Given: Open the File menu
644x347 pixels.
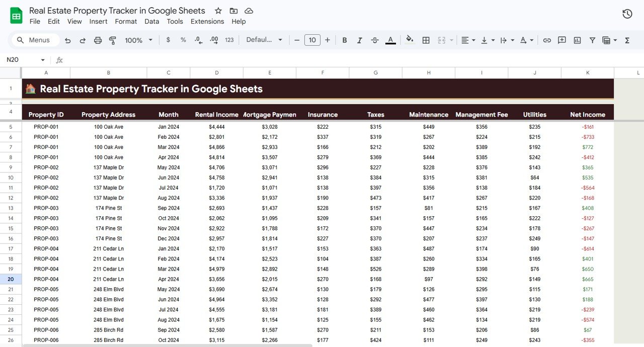Looking at the screenshot, I should click(x=35, y=21).
